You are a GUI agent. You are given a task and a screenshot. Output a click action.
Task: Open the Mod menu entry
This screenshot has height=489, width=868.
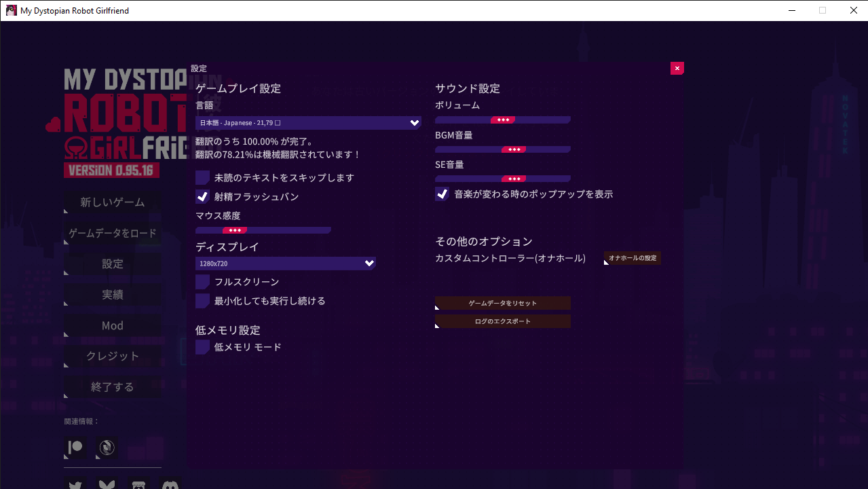pos(113,325)
